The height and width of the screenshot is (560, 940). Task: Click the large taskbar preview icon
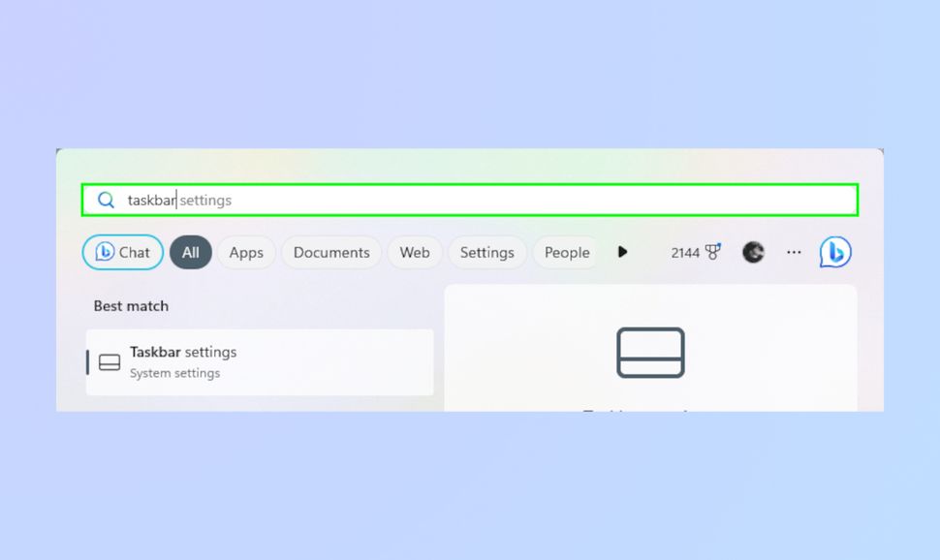point(650,353)
